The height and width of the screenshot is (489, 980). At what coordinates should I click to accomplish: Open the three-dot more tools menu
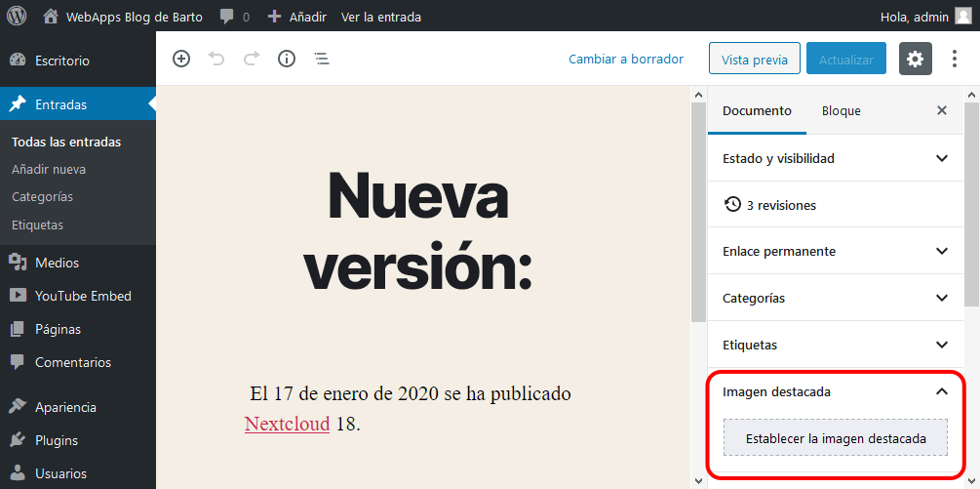pyautogui.click(x=955, y=59)
